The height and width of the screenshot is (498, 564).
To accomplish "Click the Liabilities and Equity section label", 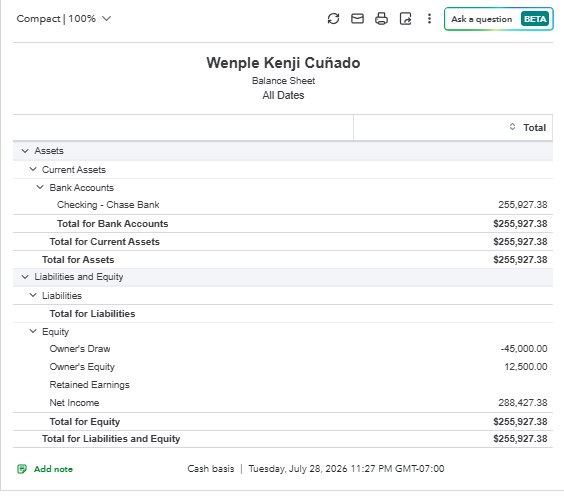I will pos(79,277).
